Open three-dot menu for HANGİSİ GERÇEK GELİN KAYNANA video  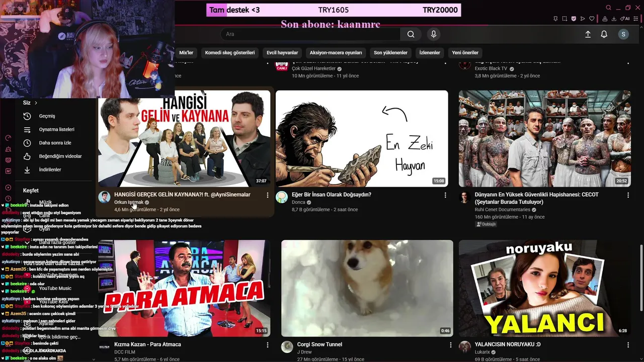[267, 195]
